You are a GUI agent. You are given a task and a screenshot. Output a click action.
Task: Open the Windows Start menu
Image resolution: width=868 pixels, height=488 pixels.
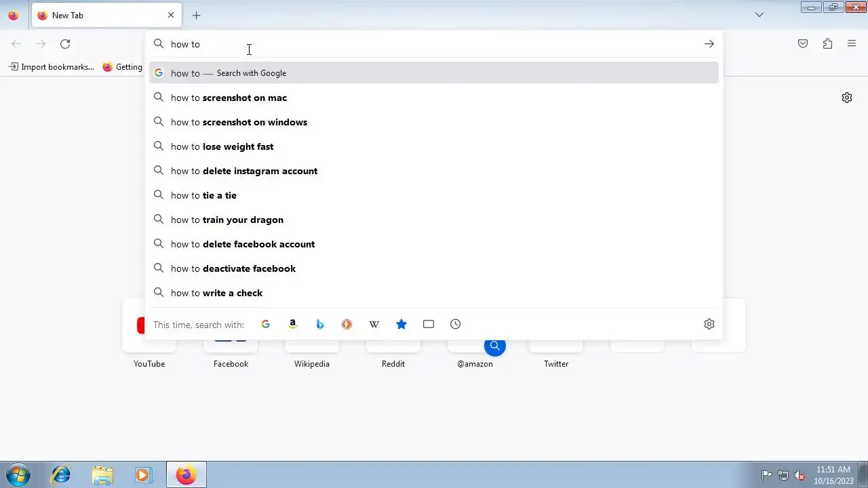(x=18, y=475)
